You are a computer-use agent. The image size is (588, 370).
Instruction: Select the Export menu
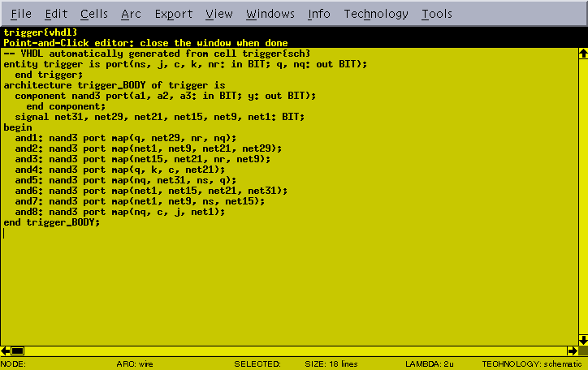click(173, 14)
